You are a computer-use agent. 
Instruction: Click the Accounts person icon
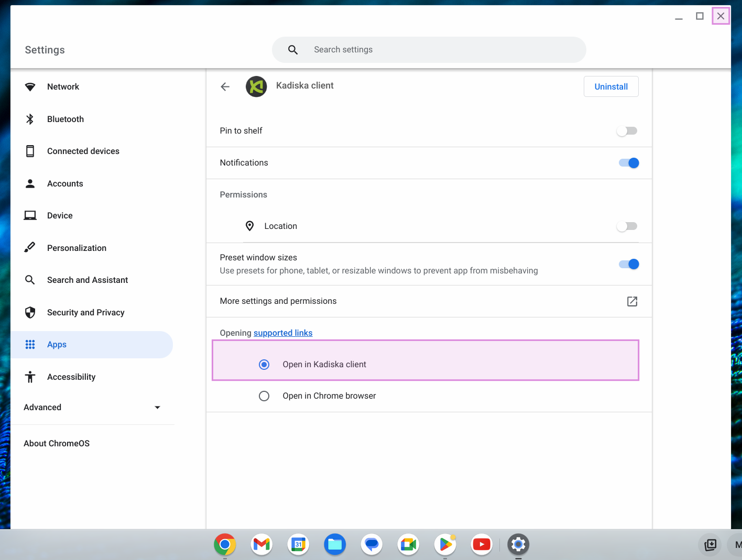tap(30, 184)
